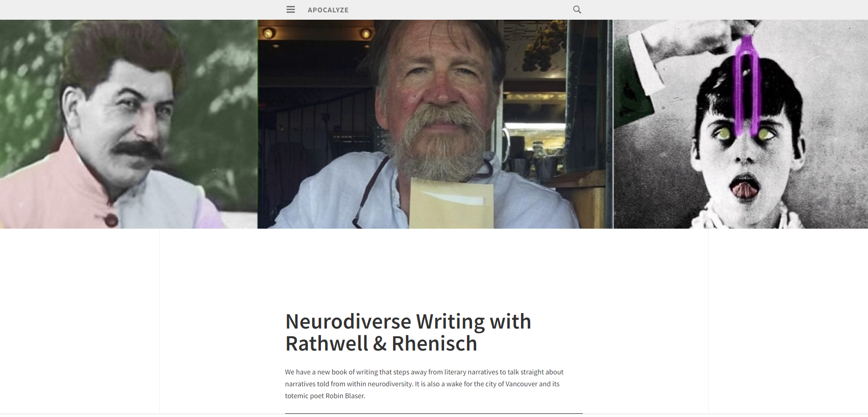
Task: Click the word "Rhenisch" in the heading
Action: pyautogui.click(x=434, y=344)
